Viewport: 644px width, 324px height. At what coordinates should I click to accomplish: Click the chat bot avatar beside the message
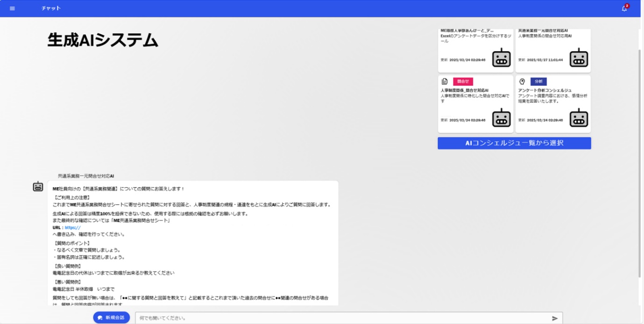[x=38, y=187]
